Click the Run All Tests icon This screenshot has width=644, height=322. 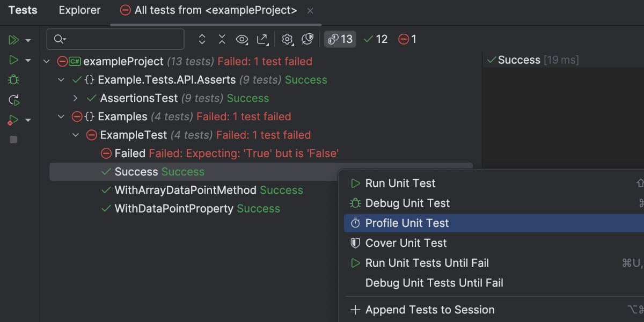click(13, 40)
